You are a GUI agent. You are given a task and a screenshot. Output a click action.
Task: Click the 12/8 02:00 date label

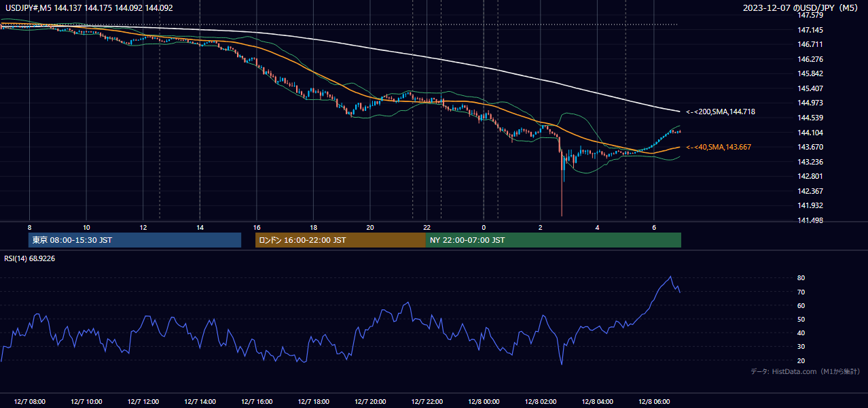point(541,402)
